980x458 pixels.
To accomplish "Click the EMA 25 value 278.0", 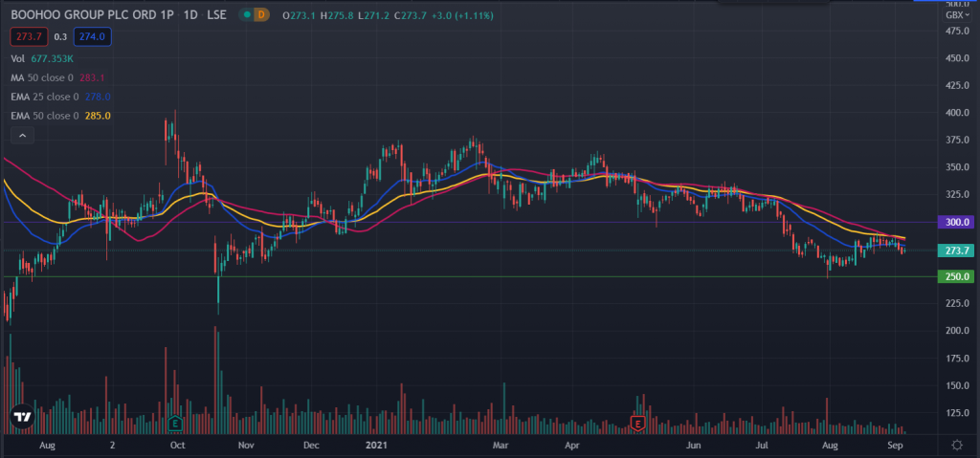I will point(99,97).
